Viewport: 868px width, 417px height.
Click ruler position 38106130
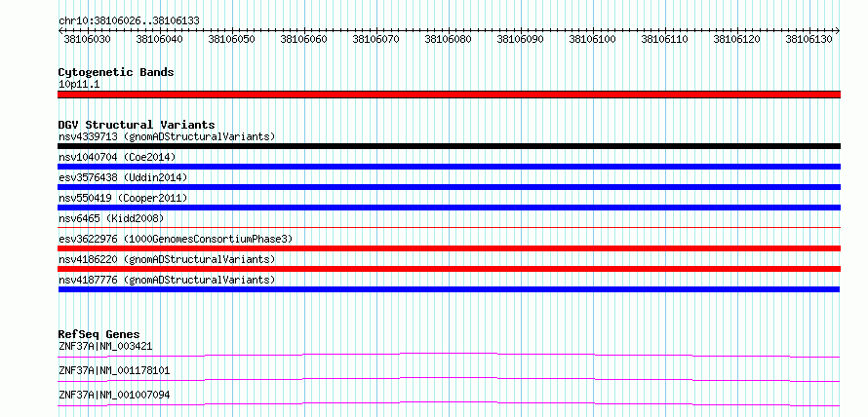click(809, 39)
